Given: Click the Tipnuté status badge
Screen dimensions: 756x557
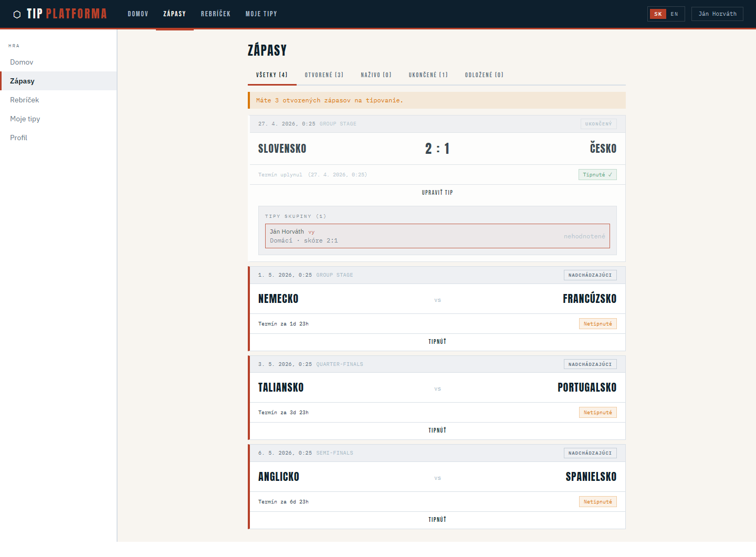Looking at the screenshot, I should tap(597, 175).
